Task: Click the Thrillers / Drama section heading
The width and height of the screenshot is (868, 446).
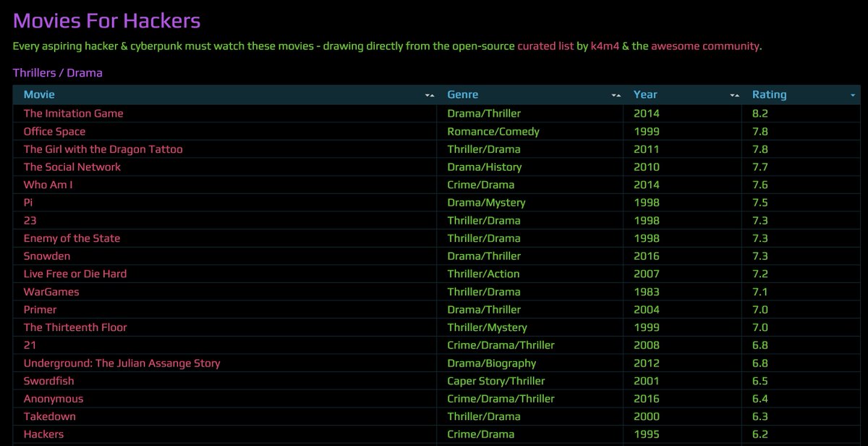Action: tap(57, 73)
